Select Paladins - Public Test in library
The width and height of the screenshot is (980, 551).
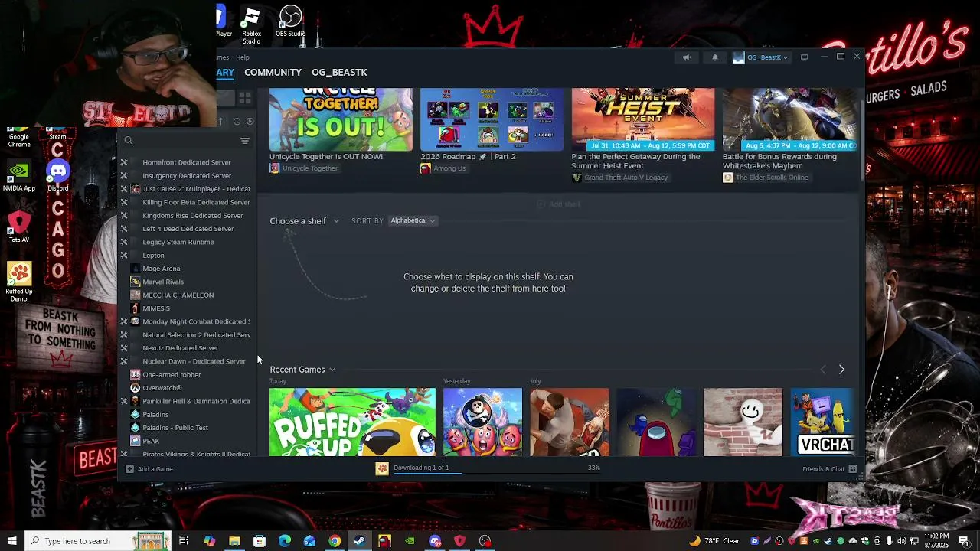pyautogui.click(x=175, y=428)
